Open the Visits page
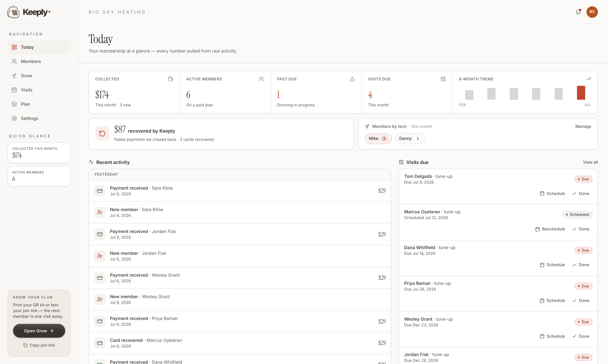 39,90
